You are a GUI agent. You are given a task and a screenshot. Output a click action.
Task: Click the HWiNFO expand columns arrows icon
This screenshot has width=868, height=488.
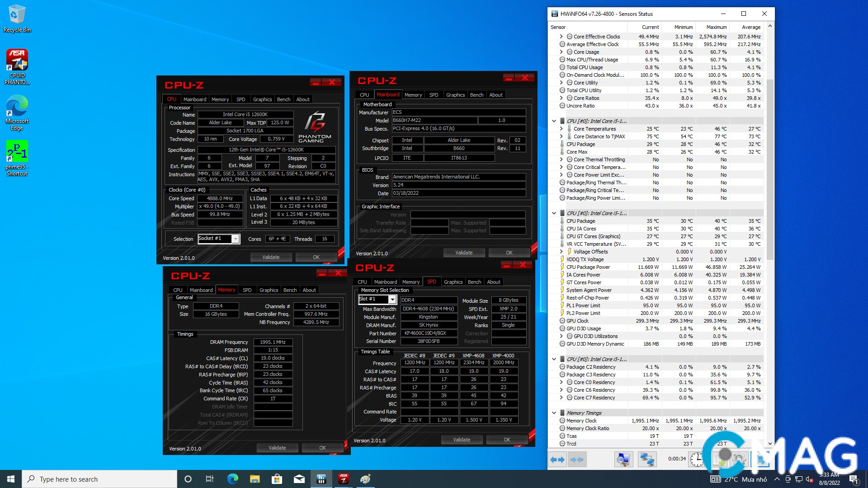[557, 460]
